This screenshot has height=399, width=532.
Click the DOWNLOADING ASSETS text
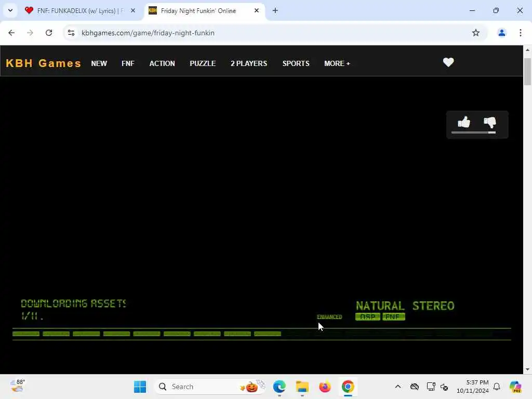(73, 303)
